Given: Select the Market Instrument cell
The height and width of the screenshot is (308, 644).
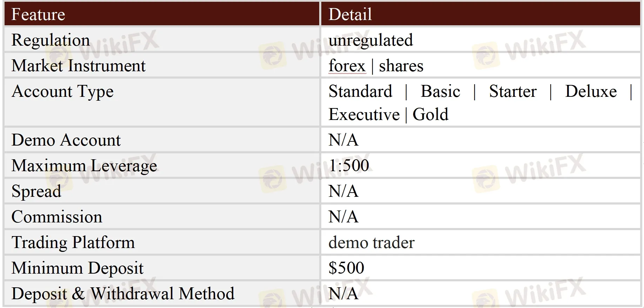Looking at the screenshot, I should click(x=78, y=66).
